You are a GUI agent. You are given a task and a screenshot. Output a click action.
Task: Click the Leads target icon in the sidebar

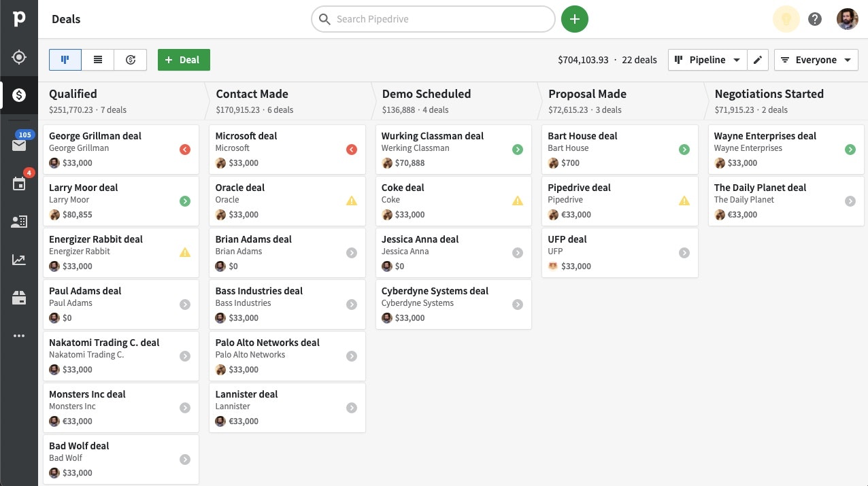coord(18,57)
